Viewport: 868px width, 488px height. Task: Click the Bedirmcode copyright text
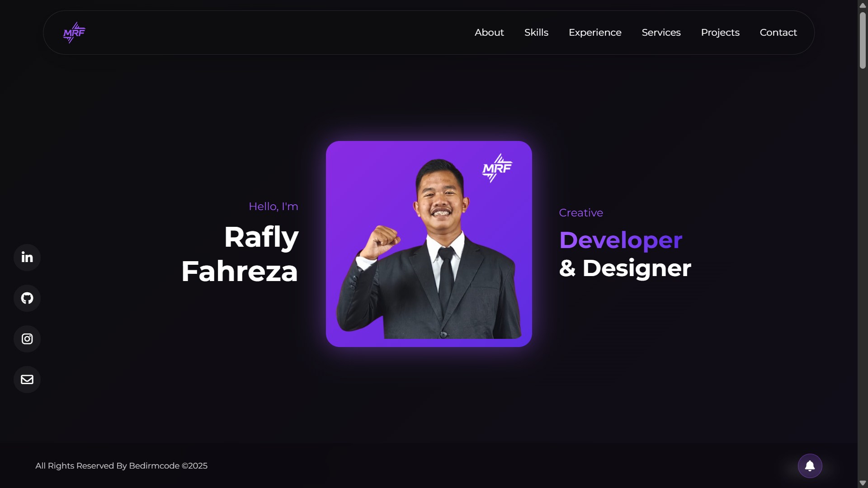tap(121, 466)
